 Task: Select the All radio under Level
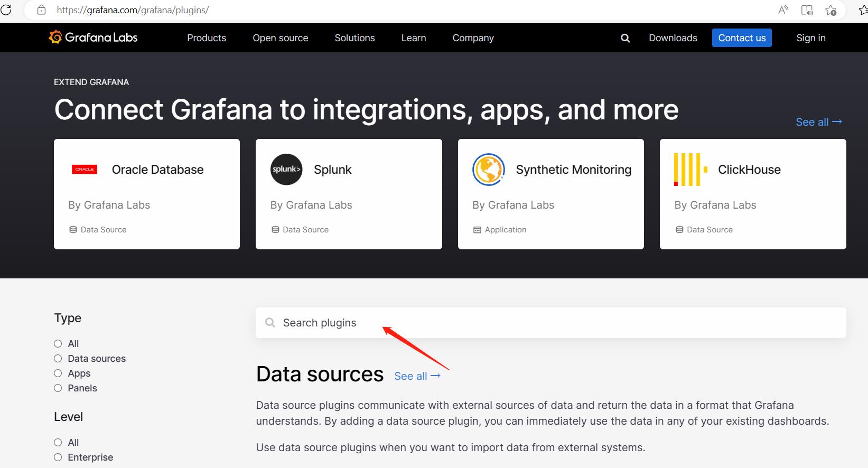tap(58, 443)
